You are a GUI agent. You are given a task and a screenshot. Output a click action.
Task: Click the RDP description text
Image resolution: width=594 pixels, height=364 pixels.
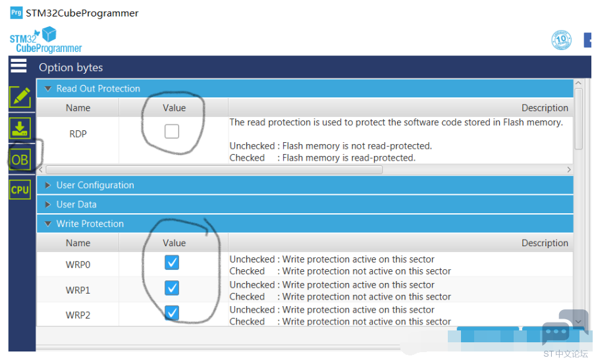click(x=396, y=140)
